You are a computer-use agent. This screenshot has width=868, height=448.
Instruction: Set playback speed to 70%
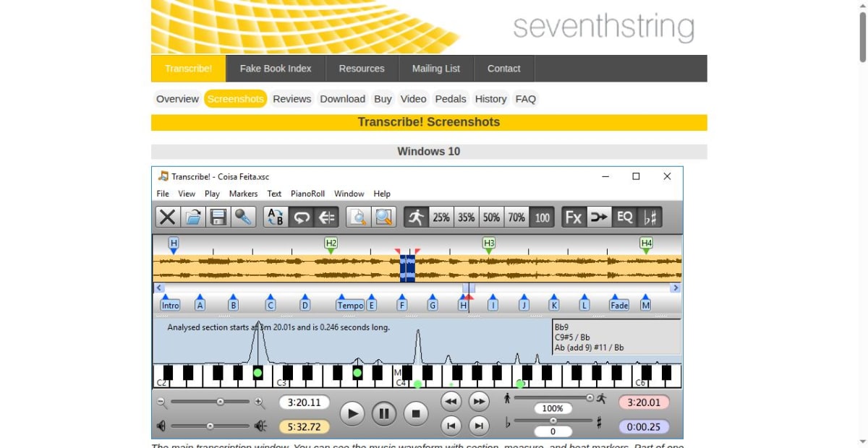click(x=517, y=217)
